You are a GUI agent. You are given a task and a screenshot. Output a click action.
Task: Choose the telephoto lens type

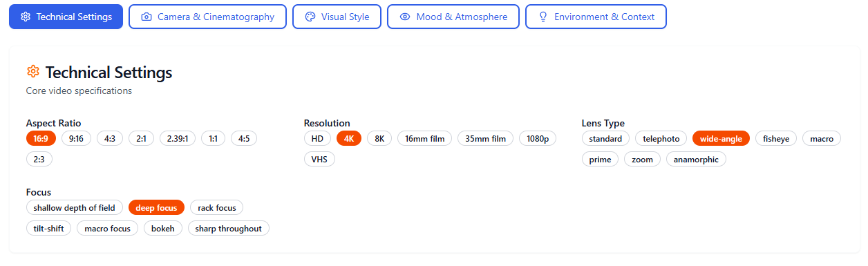(661, 138)
